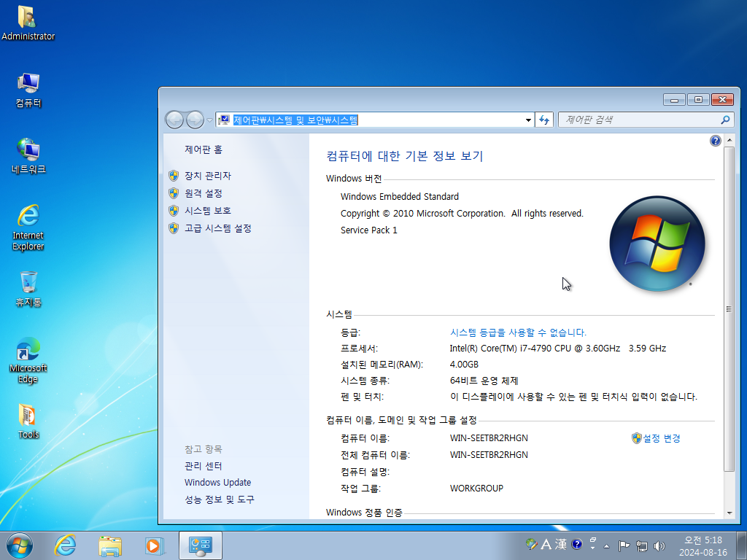Viewport: 747px width, 560px height.
Task: Open the Action Center flag tray icon
Action: [623, 545]
